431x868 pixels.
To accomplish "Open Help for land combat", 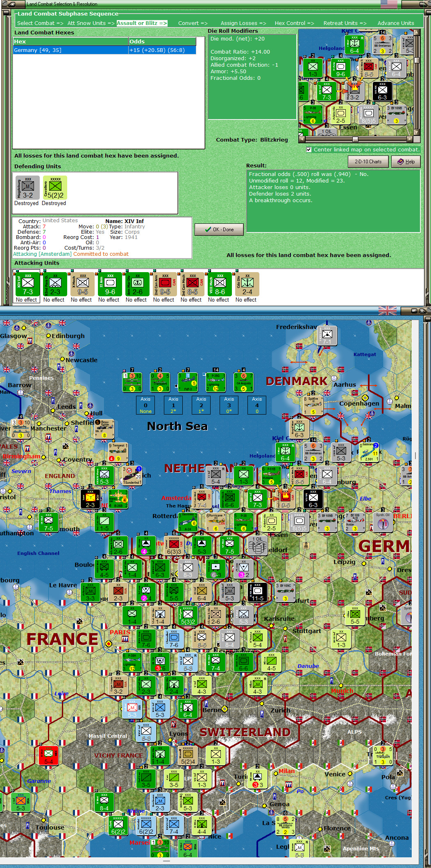I will click(406, 162).
